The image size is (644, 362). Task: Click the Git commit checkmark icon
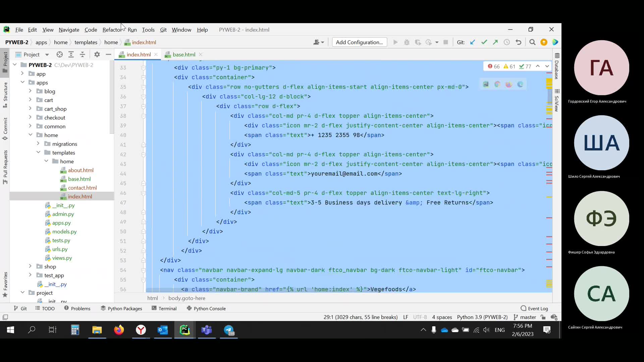tap(484, 42)
